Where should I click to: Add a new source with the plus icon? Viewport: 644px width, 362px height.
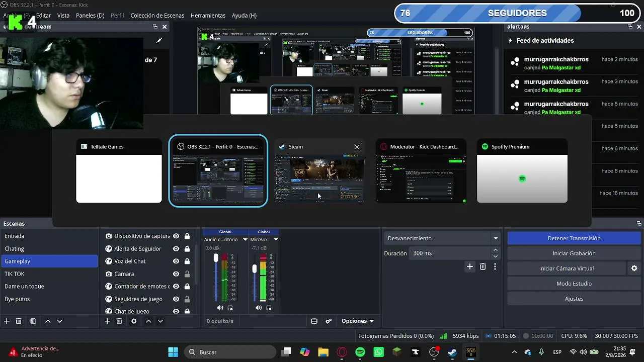click(x=107, y=321)
